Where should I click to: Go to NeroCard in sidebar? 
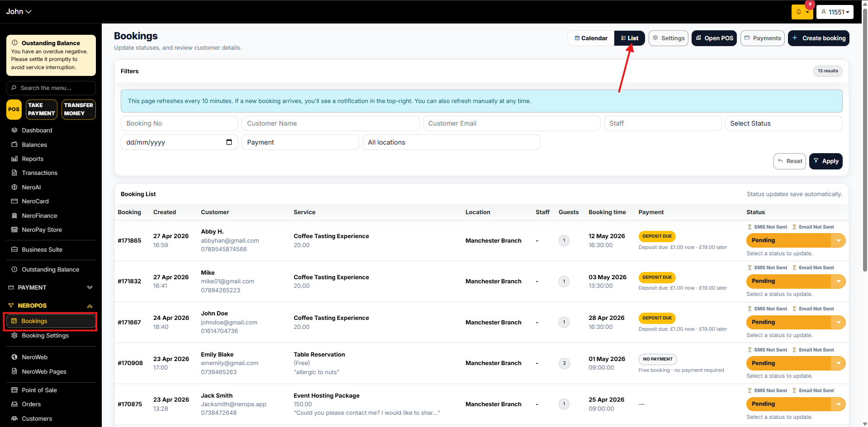[35, 201]
